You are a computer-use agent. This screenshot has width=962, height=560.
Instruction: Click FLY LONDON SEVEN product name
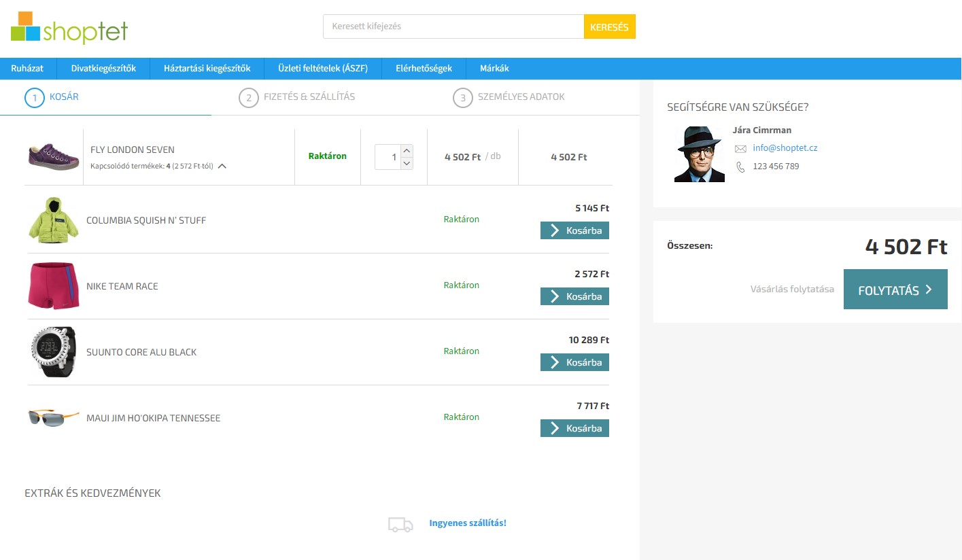tap(133, 150)
